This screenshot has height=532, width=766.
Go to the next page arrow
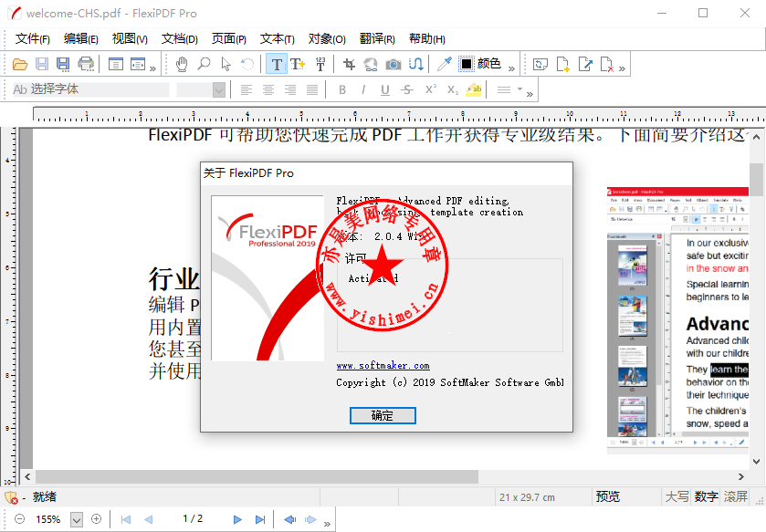click(237, 519)
